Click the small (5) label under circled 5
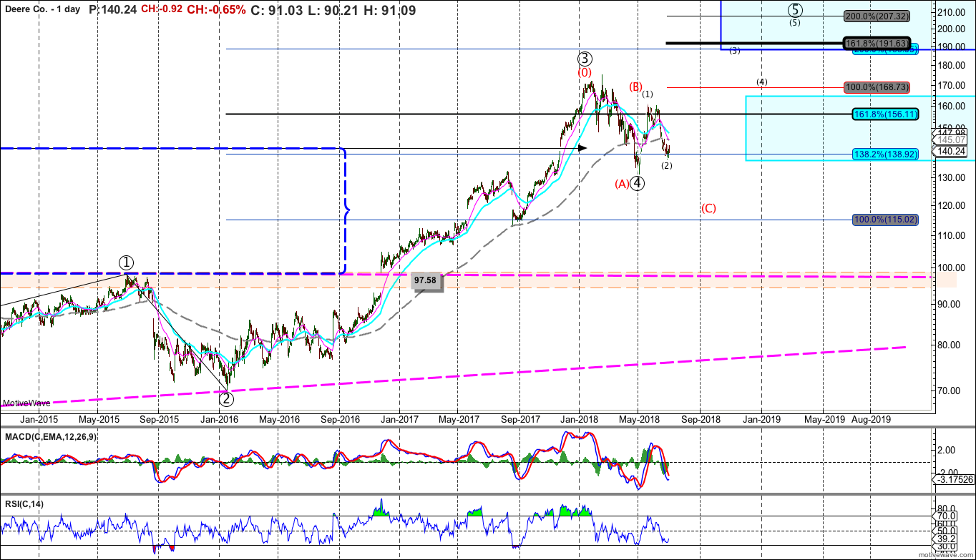976x560 pixels. tap(795, 22)
